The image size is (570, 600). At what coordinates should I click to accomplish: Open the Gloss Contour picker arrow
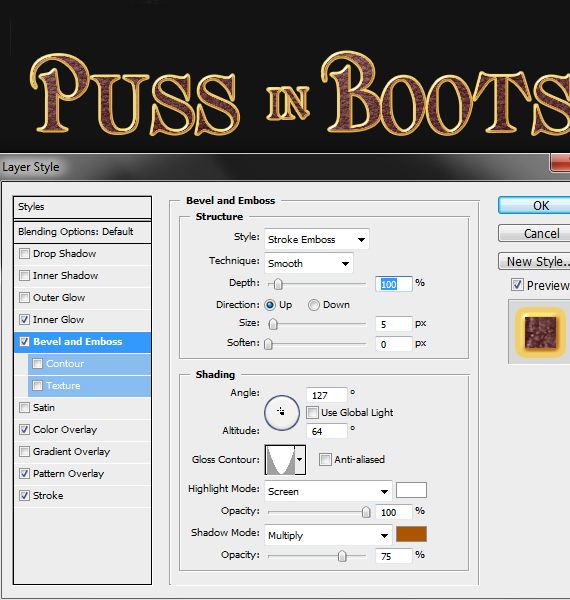tap(300, 460)
